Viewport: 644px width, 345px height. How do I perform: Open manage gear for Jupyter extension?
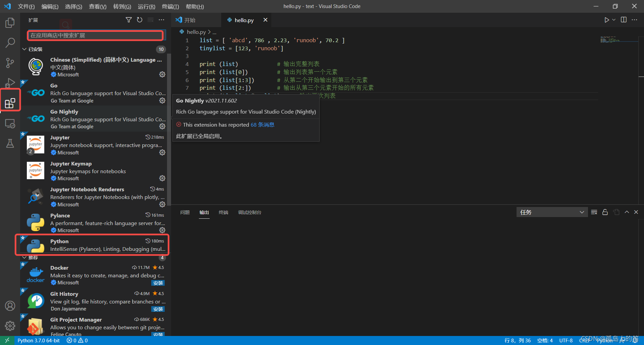[162, 152]
